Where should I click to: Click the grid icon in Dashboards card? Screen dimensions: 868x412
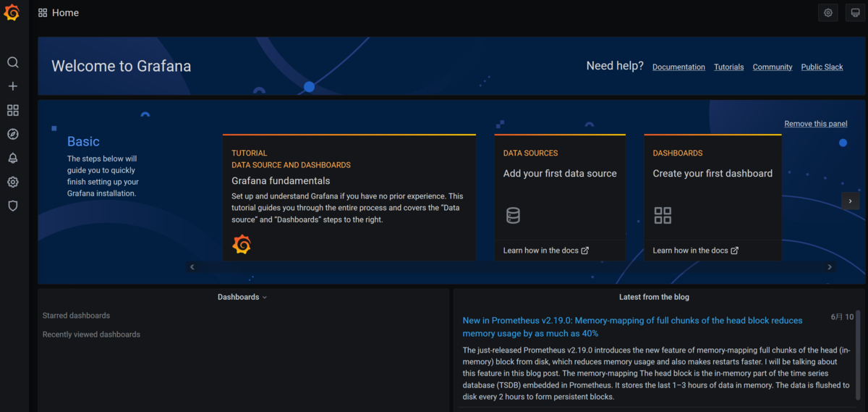pyautogui.click(x=663, y=215)
